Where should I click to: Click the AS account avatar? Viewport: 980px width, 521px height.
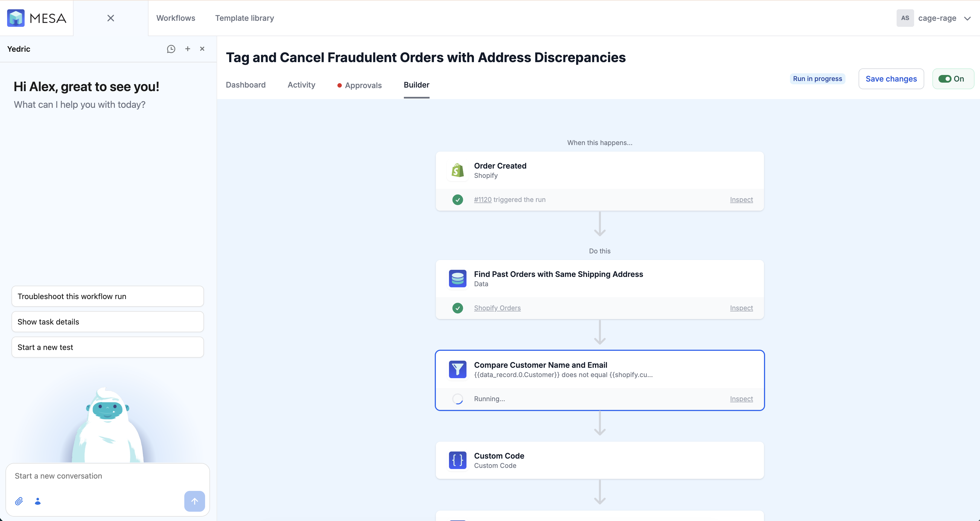click(x=905, y=18)
